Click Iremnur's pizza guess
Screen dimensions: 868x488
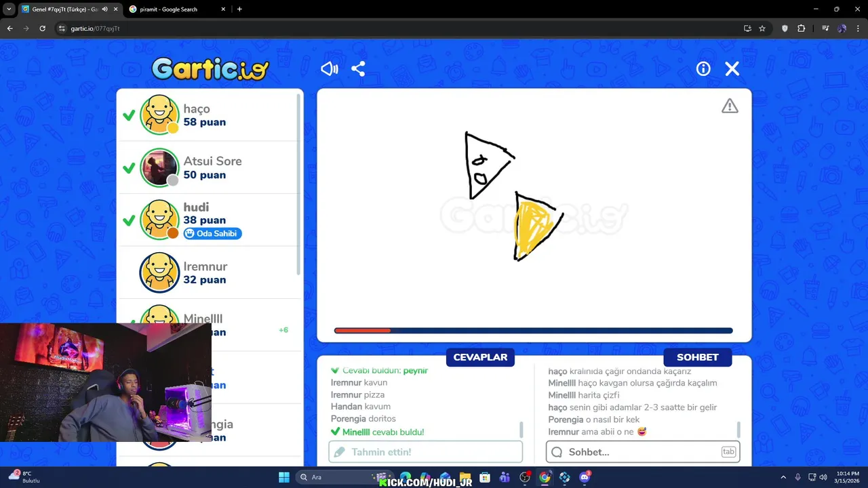coord(357,394)
